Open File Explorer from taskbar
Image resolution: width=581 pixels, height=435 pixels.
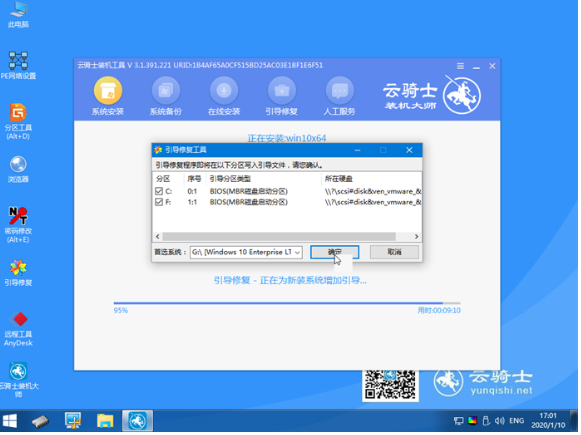[x=105, y=421]
